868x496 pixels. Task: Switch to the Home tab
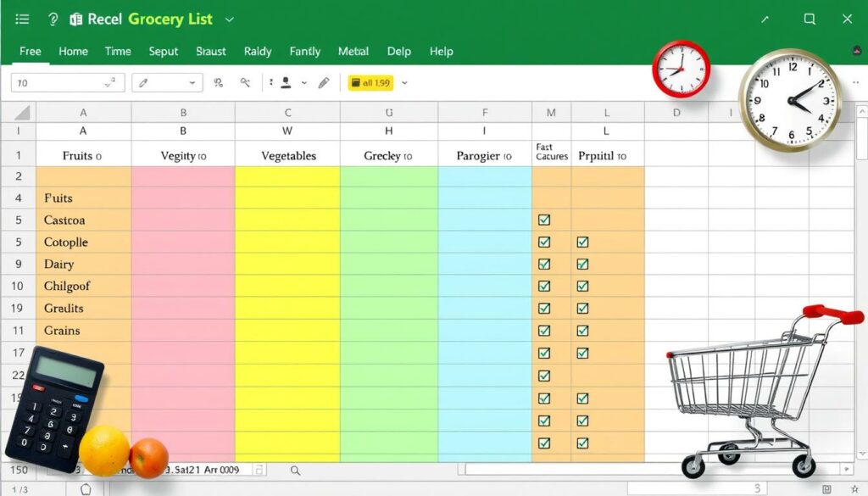(73, 51)
